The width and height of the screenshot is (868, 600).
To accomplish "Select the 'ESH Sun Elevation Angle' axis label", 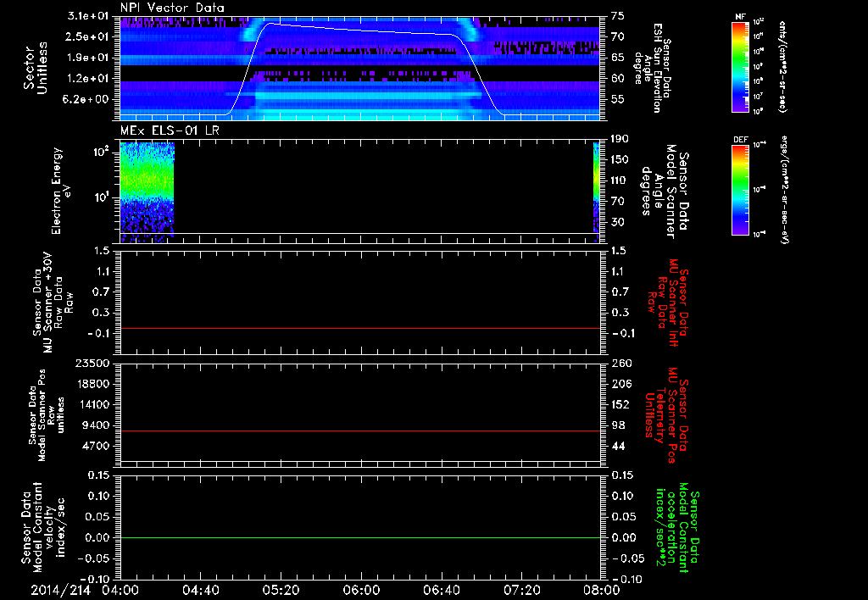I will [652, 68].
